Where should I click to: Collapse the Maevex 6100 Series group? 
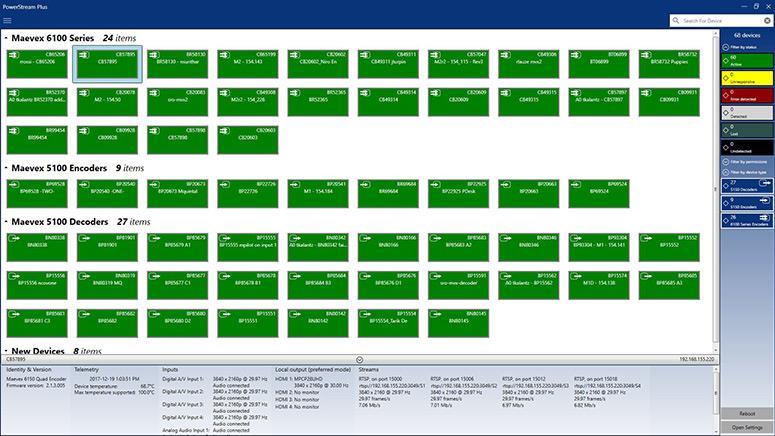pyautogui.click(x=6, y=38)
